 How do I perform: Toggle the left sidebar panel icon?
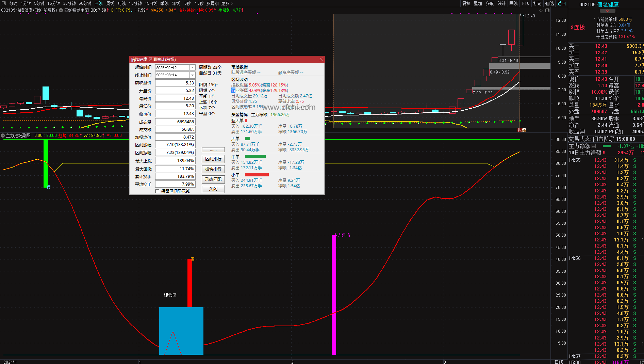[x=4, y=3]
